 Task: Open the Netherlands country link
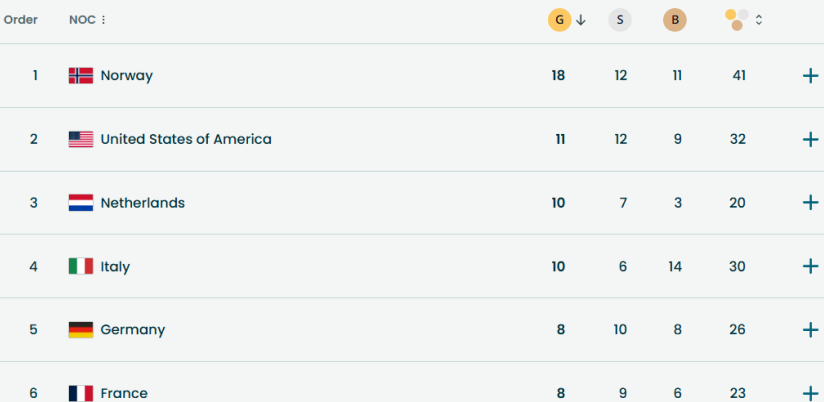tap(142, 203)
